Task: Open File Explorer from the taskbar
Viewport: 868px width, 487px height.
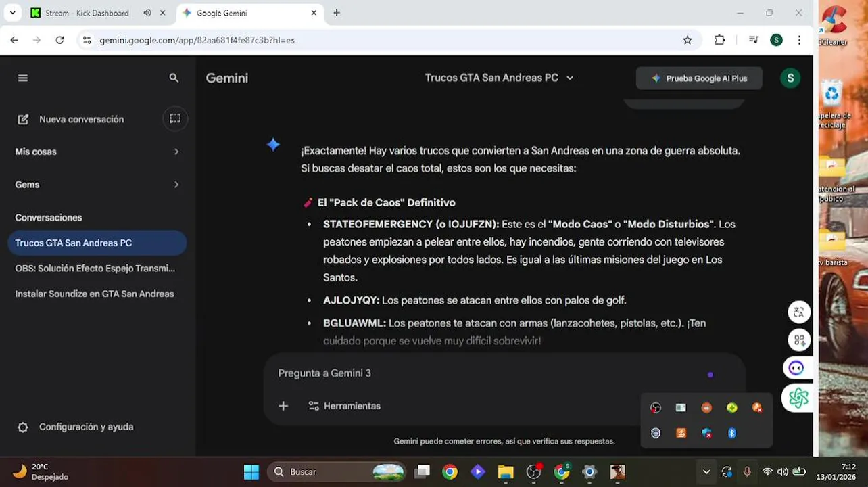Action: point(506,471)
